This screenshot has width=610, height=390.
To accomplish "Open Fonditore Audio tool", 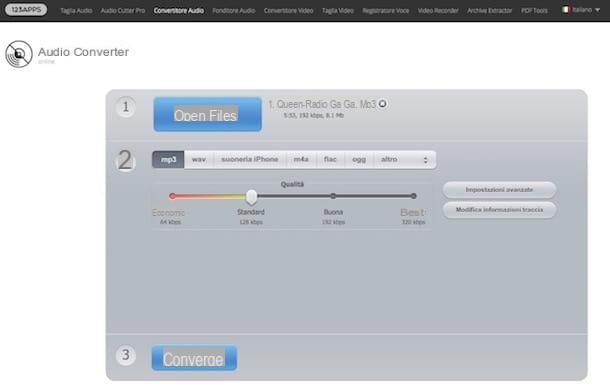I will tap(234, 11).
